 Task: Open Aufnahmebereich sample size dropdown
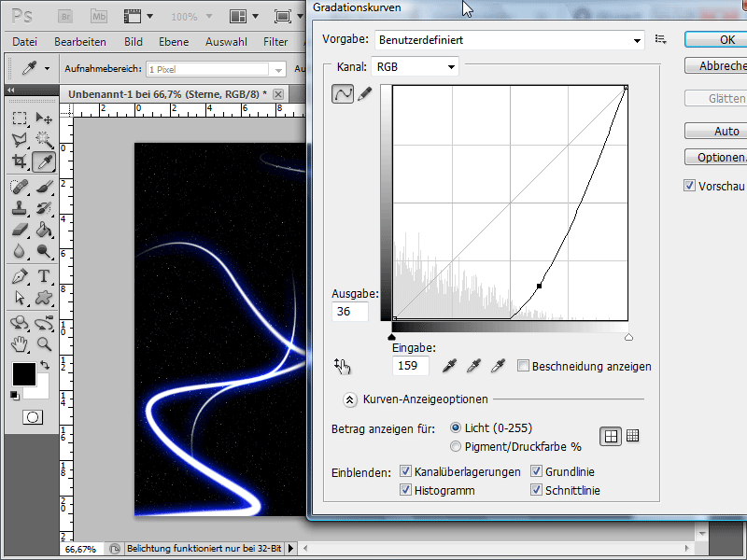278,70
